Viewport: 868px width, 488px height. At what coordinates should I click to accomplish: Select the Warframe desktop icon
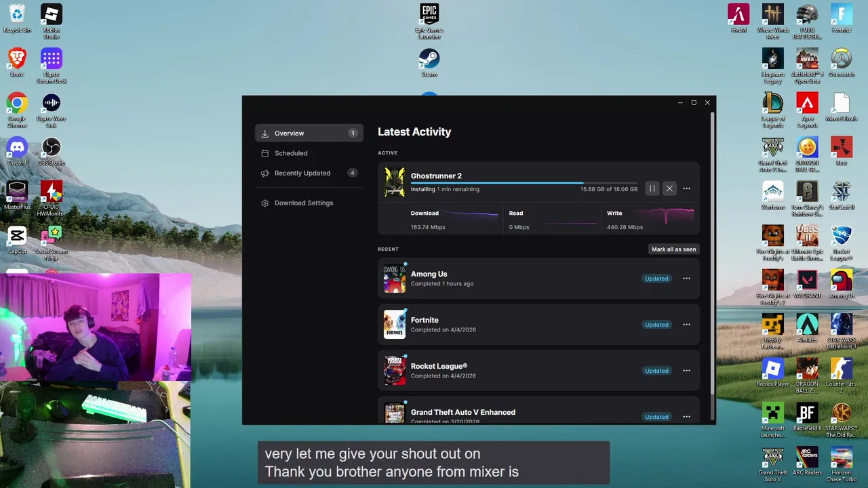click(773, 195)
